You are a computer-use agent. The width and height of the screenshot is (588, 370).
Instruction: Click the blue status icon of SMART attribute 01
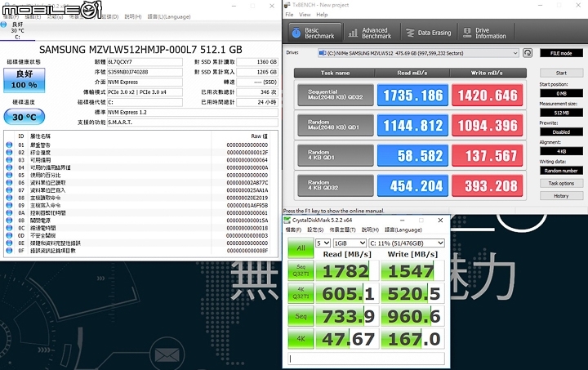coord(9,145)
